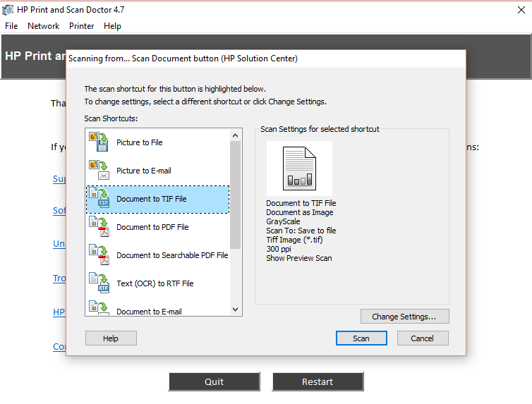
Task: Open the Printer menu
Action: (x=81, y=26)
